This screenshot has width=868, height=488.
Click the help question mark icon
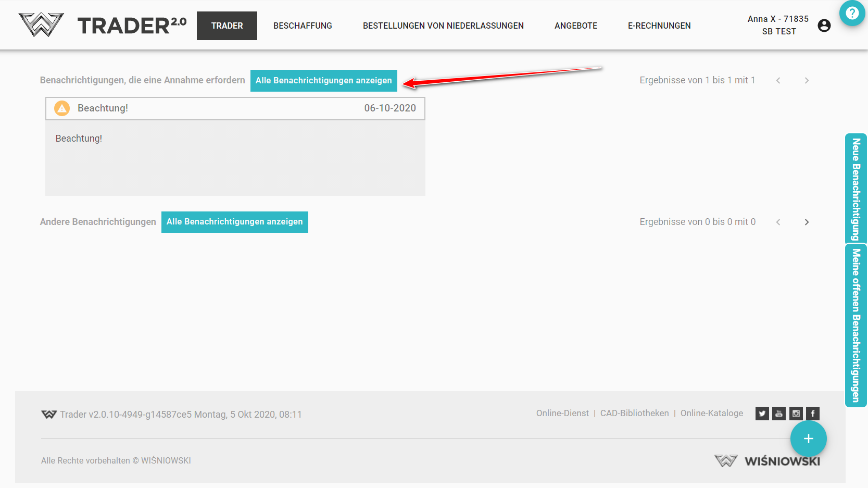[x=852, y=12]
